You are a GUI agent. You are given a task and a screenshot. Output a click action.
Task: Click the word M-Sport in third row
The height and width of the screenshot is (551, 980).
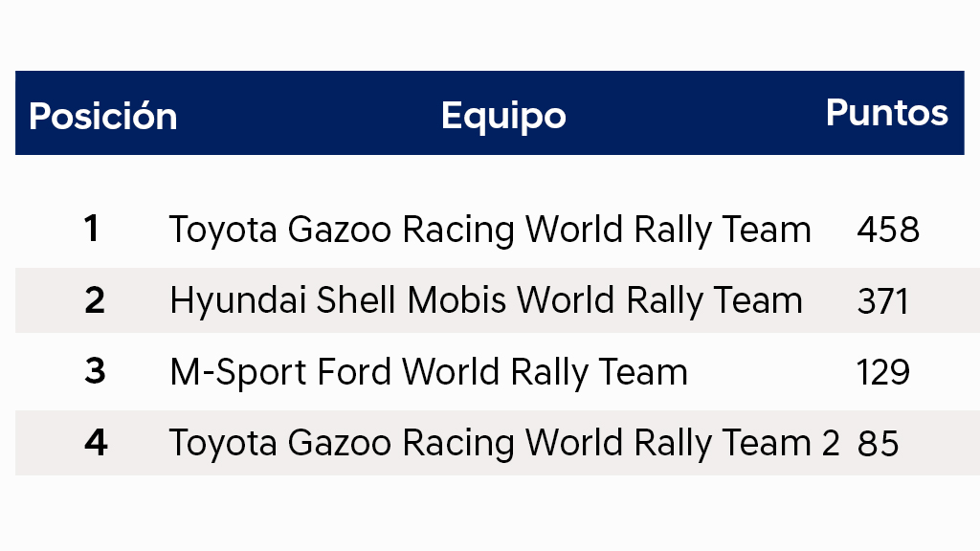tap(238, 373)
